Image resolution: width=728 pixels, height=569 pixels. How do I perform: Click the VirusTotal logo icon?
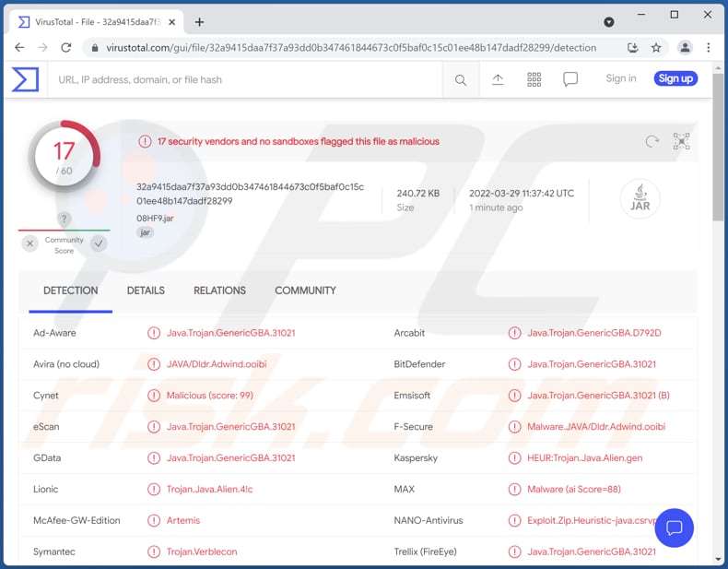point(25,79)
